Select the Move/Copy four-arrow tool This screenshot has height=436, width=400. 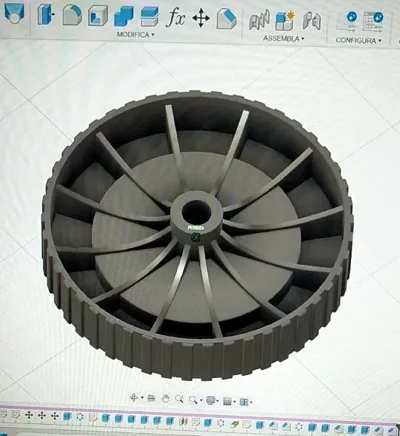[x=201, y=18]
